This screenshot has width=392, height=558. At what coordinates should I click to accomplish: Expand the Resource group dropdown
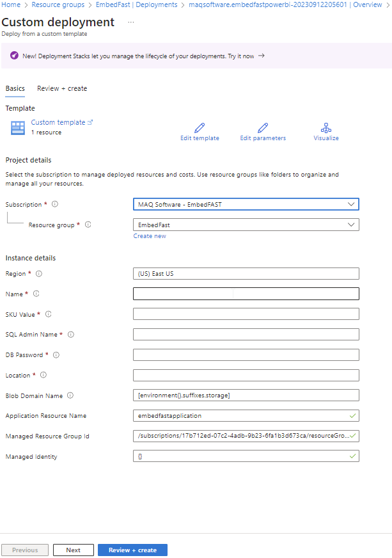tap(246, 225)
